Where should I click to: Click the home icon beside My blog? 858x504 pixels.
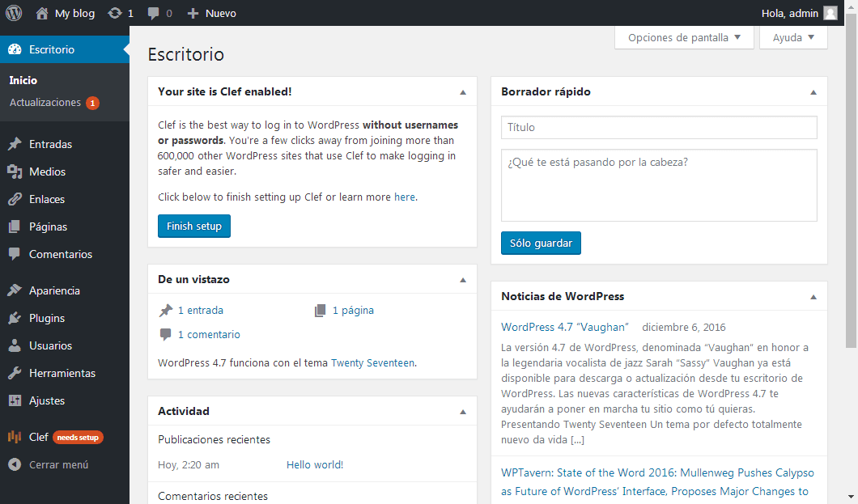tap(42, 13)
